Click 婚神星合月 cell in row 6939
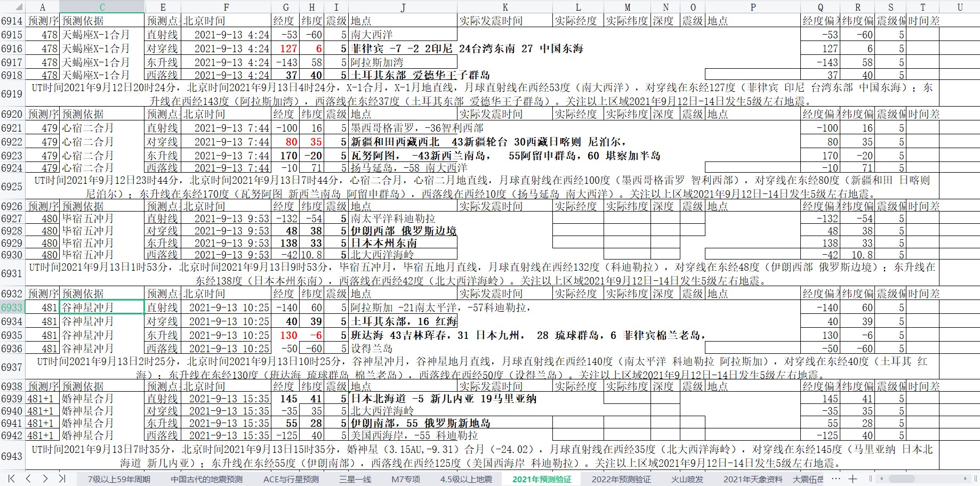 [102, 399]
